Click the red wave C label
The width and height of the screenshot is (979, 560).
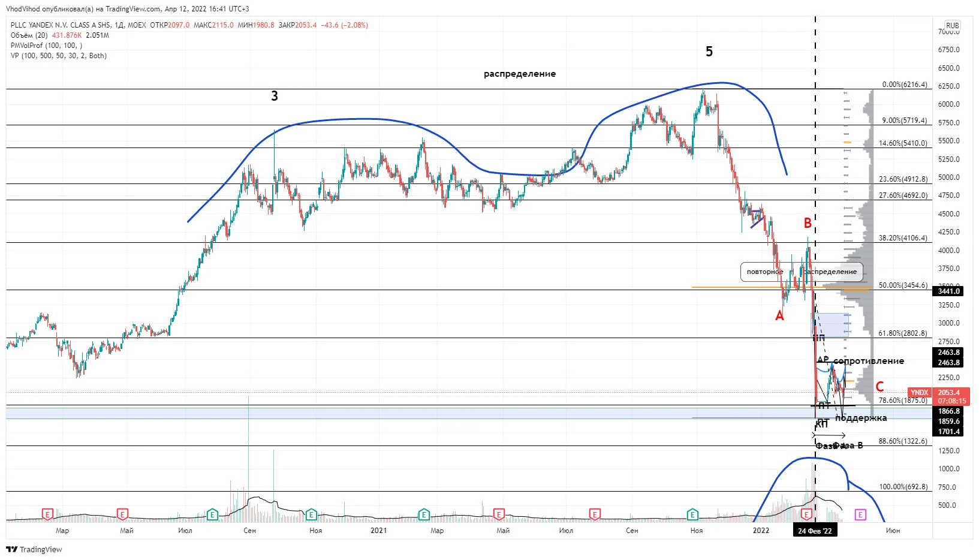[x=879, y=387]
